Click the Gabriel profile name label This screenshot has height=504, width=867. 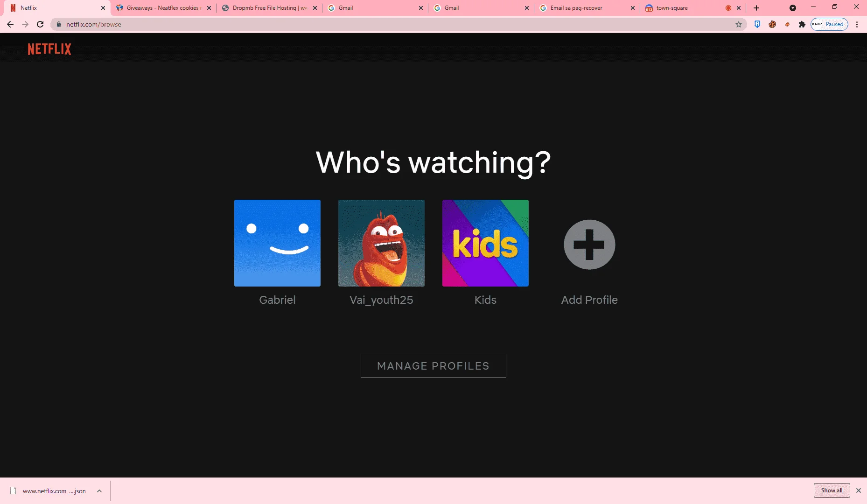tap(277, 300)
